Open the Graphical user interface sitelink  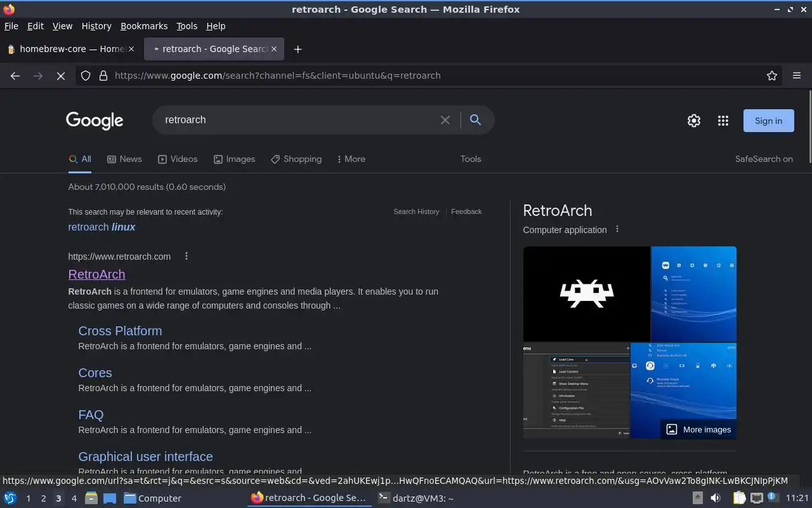(x=145, y=457)
